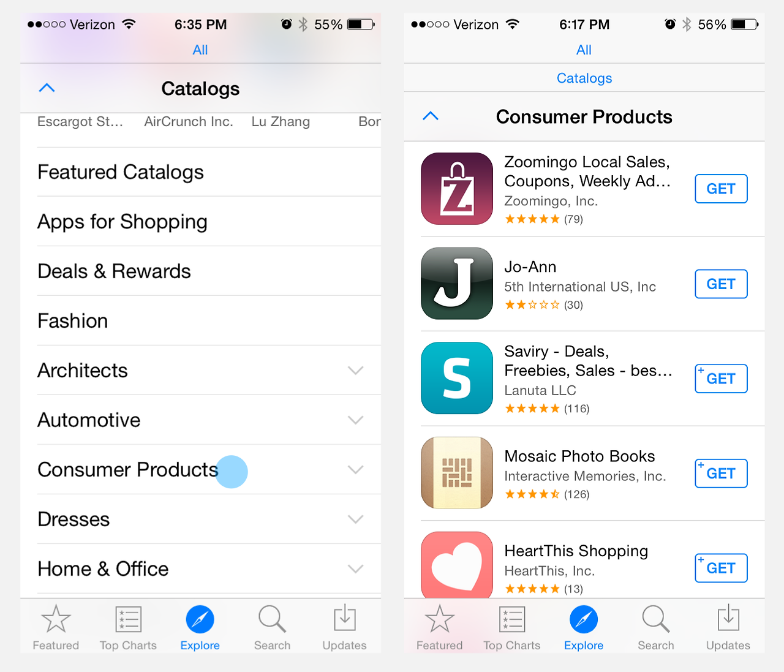Open Search magnifier in right phone
Screen dimensions: 784x672
coord(655,619)
